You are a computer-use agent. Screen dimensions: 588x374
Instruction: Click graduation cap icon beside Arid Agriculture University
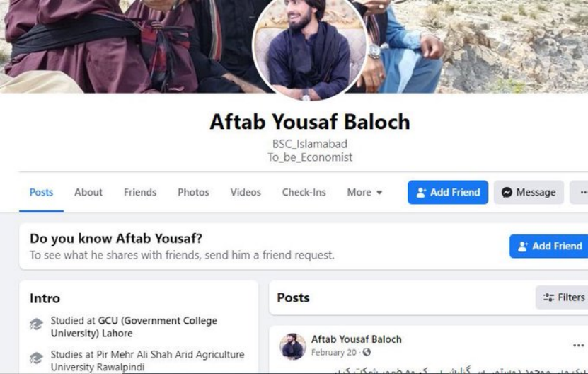tap(36, 358)
